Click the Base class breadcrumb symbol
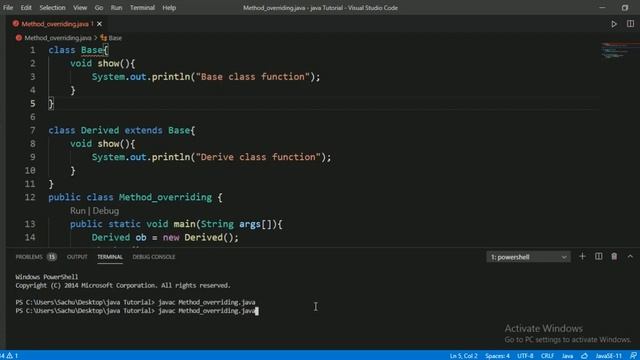 (115, 38)
